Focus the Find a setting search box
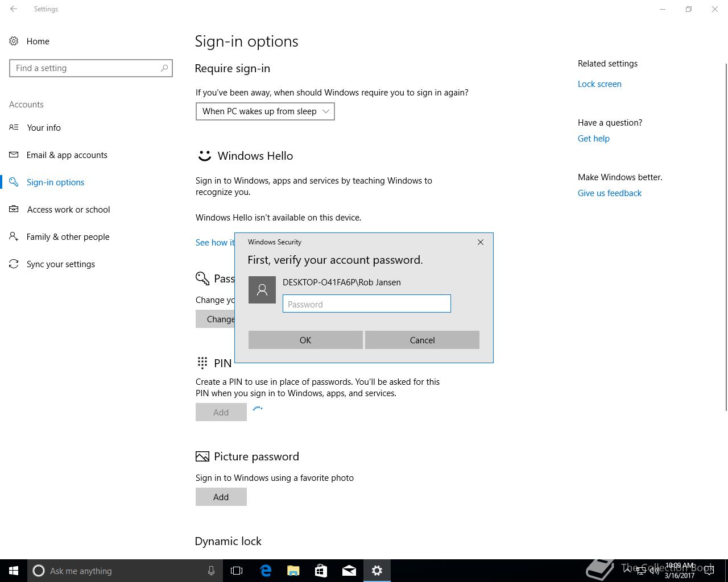 pos(91,68)
